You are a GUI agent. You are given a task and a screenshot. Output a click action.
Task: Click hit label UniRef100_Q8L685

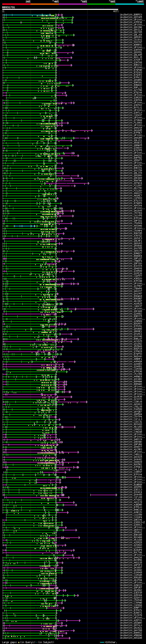[131, 55]
